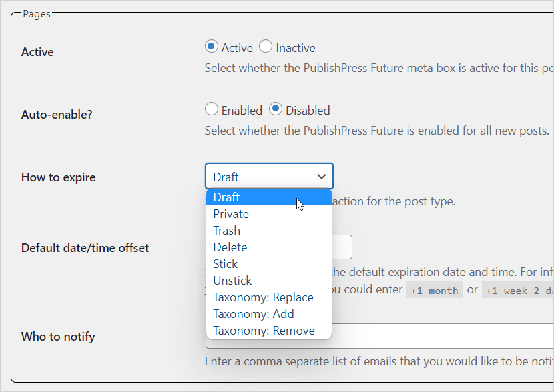Select the Disabled radio button

[x=274, y=109]
